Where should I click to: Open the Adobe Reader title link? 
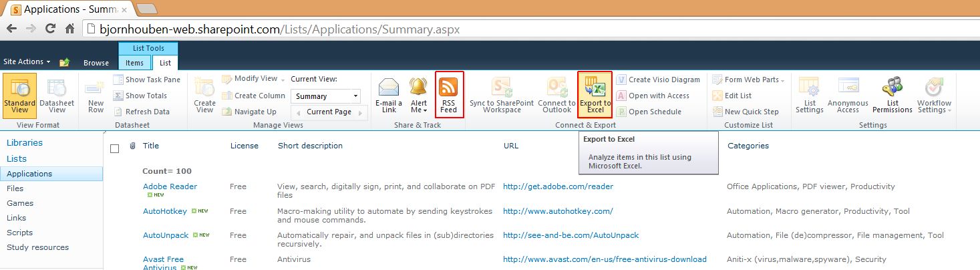tap(170, 186)
